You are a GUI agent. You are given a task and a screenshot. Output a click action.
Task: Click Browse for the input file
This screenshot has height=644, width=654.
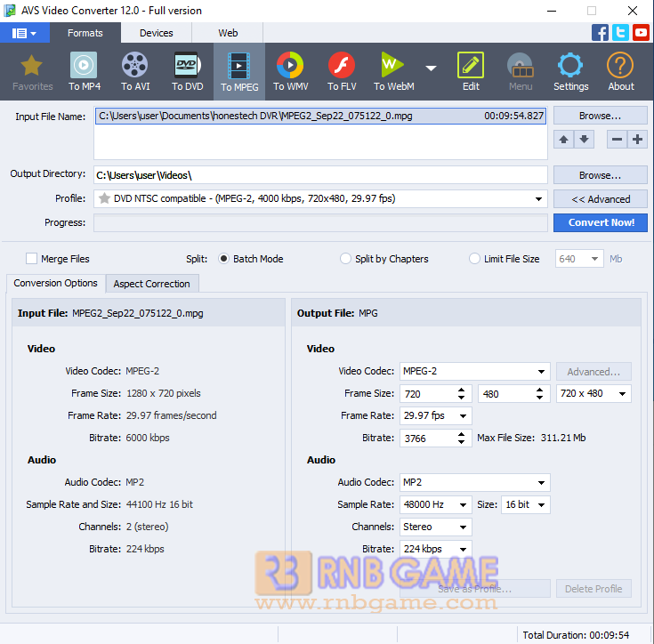(x=601, y=116)
